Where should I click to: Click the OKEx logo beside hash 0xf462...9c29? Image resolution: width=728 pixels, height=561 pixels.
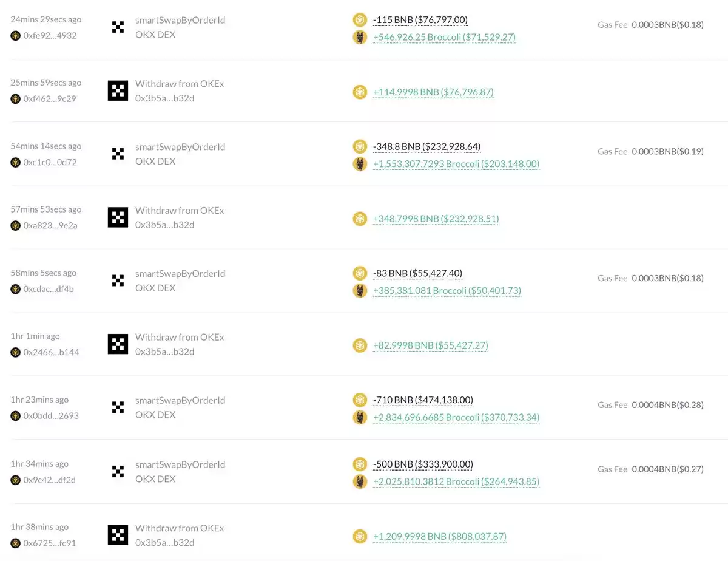pyautogui.click(x=118, y=90)
